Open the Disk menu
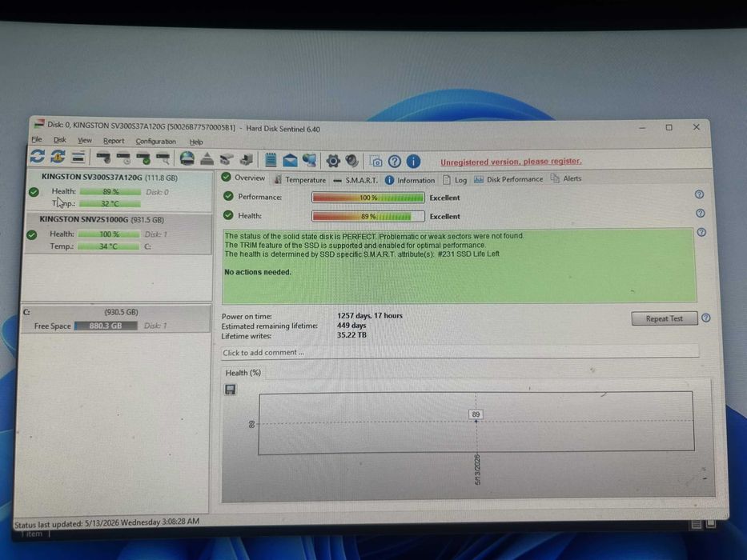The image size is (747, 560). click(60, 140)
